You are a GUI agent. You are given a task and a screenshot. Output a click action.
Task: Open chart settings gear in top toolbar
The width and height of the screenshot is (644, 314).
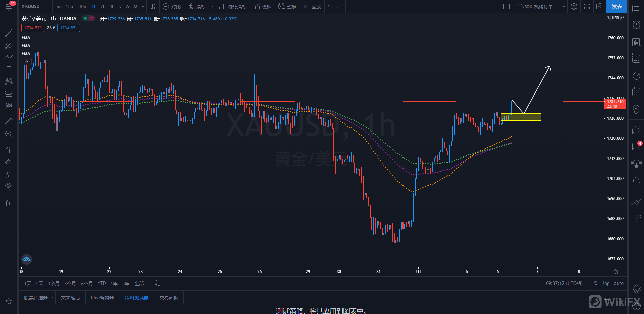574,6
